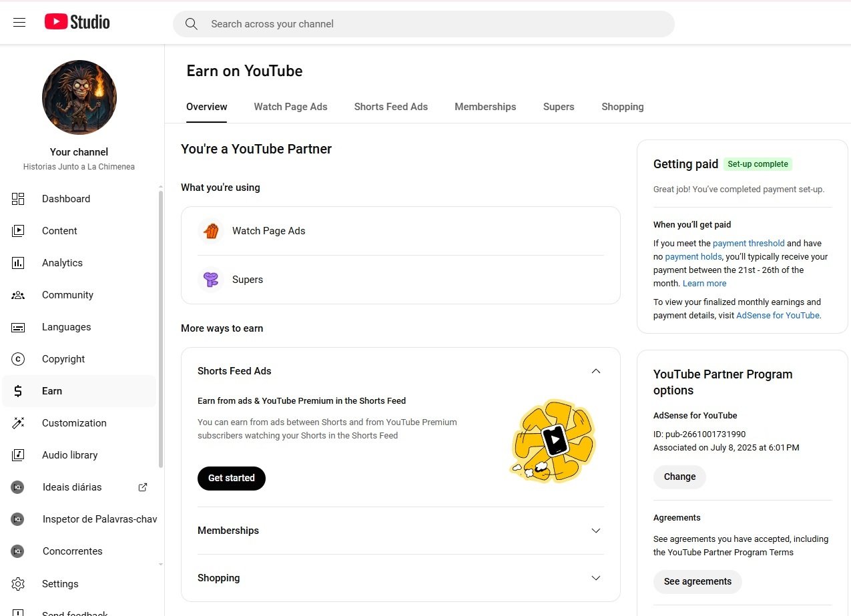The width and height of the screenshot is (851, 616).
Task: Click the channel avatar picture
Action: click(79, 97)
